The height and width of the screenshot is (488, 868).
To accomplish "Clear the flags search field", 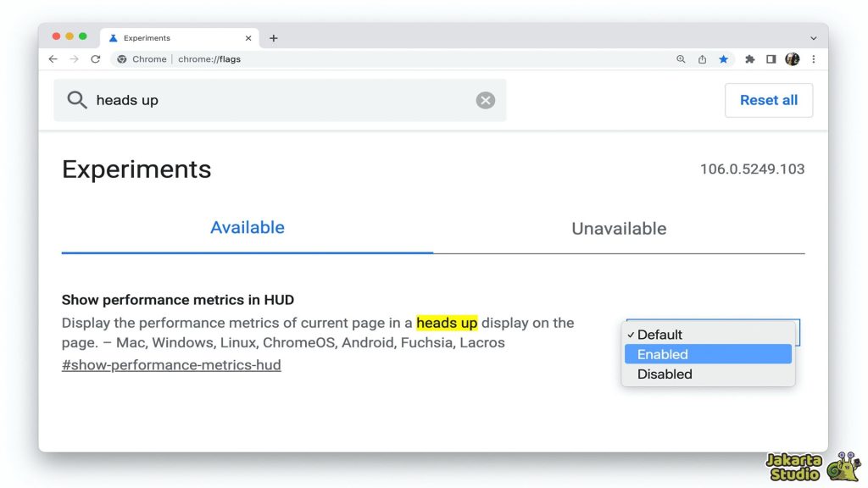I will tap(485, 100).
